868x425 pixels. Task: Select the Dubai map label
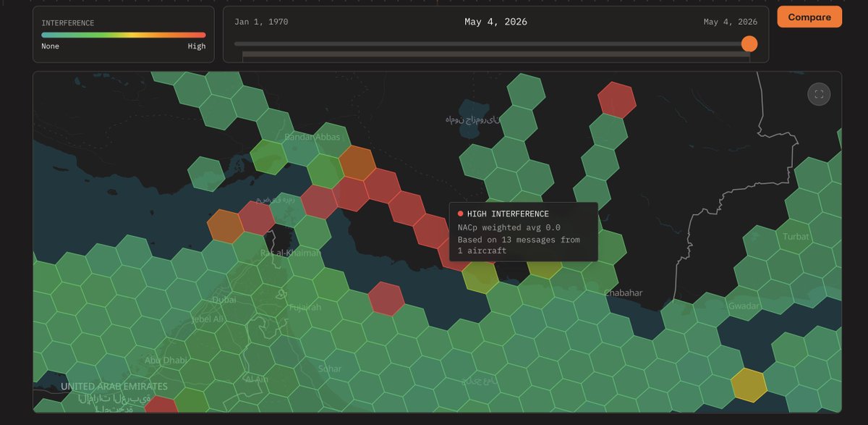coord(224,300)
